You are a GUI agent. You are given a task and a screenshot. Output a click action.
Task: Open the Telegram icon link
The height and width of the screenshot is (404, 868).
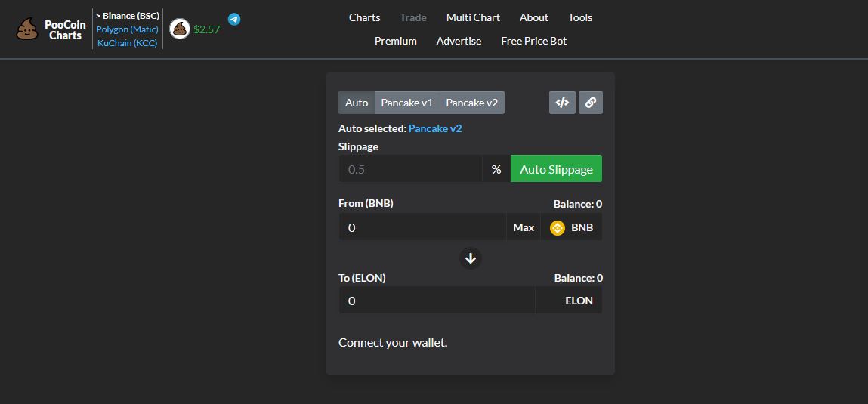pos(234,20)
